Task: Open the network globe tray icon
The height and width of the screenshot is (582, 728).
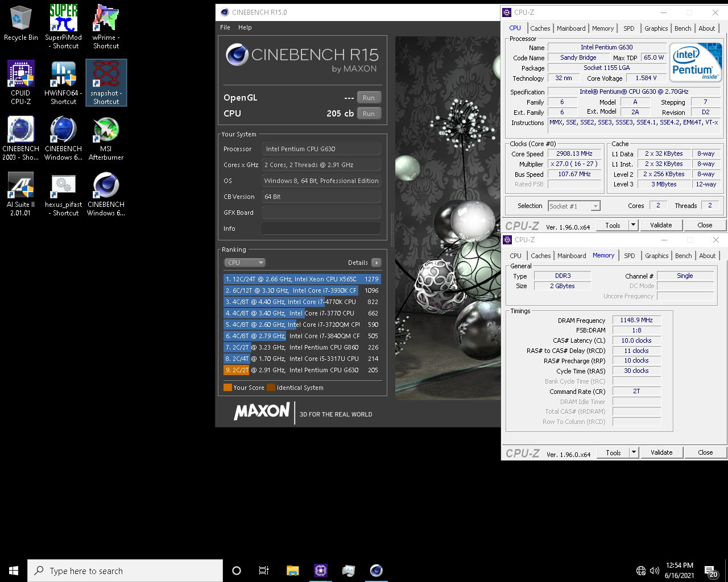Action: [641, 571]
